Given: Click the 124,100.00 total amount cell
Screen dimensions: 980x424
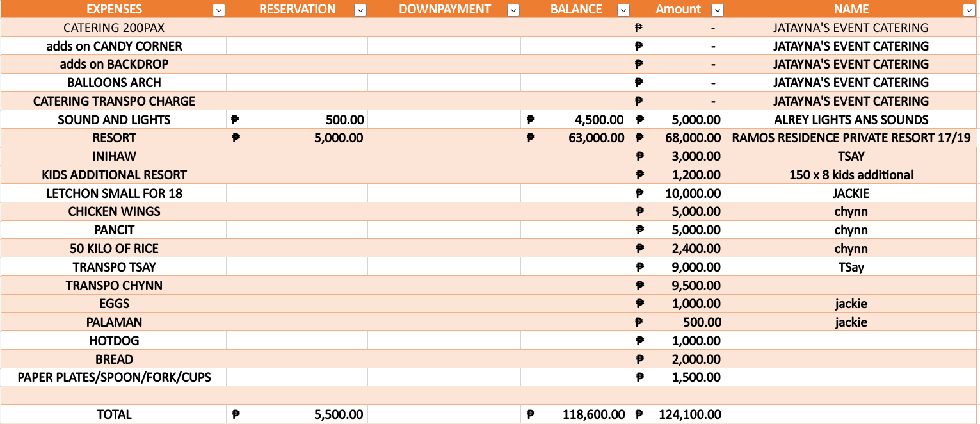Looking at the screenshot, I should click(677, 414).
